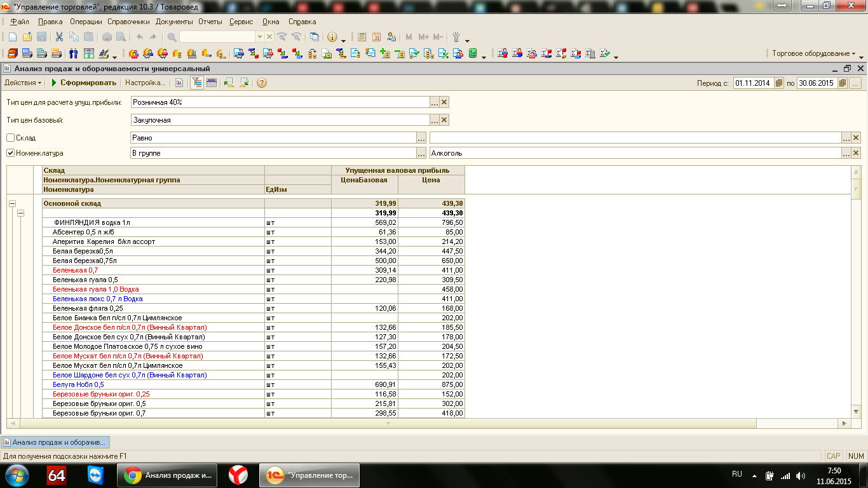Click the chart icon in the report toolbar
Screen dimensions: 868x488
click(179, 83)
